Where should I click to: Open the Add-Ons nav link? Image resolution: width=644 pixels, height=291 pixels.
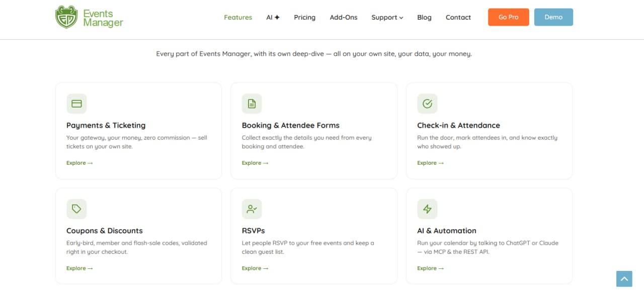[x=344, y=17]
